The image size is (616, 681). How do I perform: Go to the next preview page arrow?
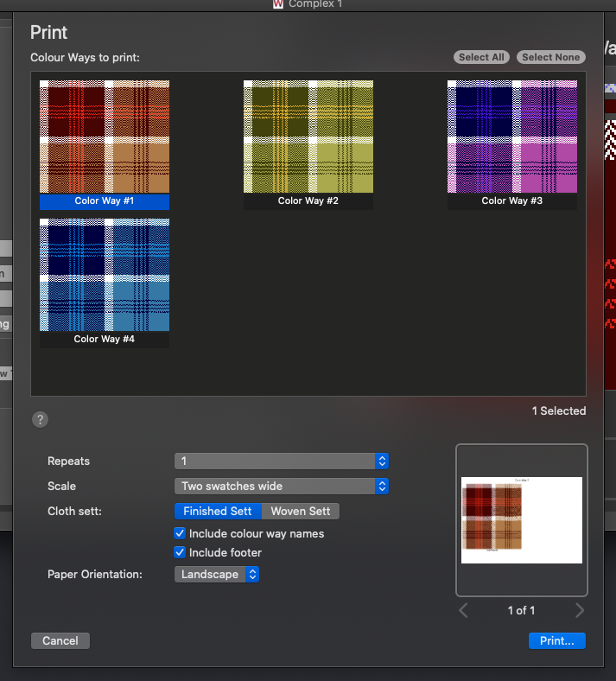tap(580, 611)
